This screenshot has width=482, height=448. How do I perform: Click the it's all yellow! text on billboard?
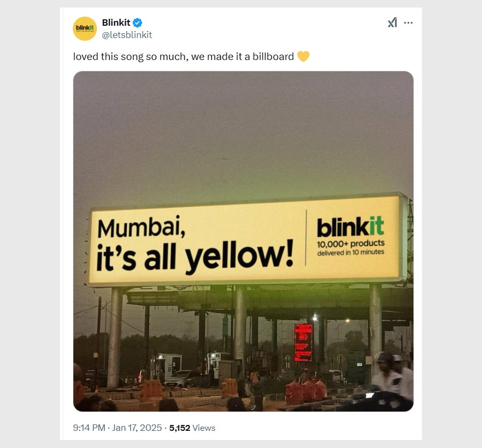195,257
